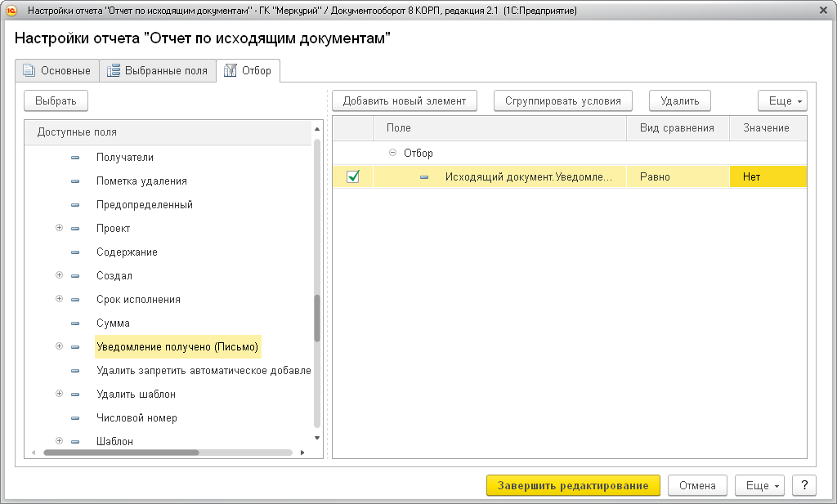837x504 pixels.
Task: Expand Уведомление получено (Письмо) node
Action: [59, 346]
